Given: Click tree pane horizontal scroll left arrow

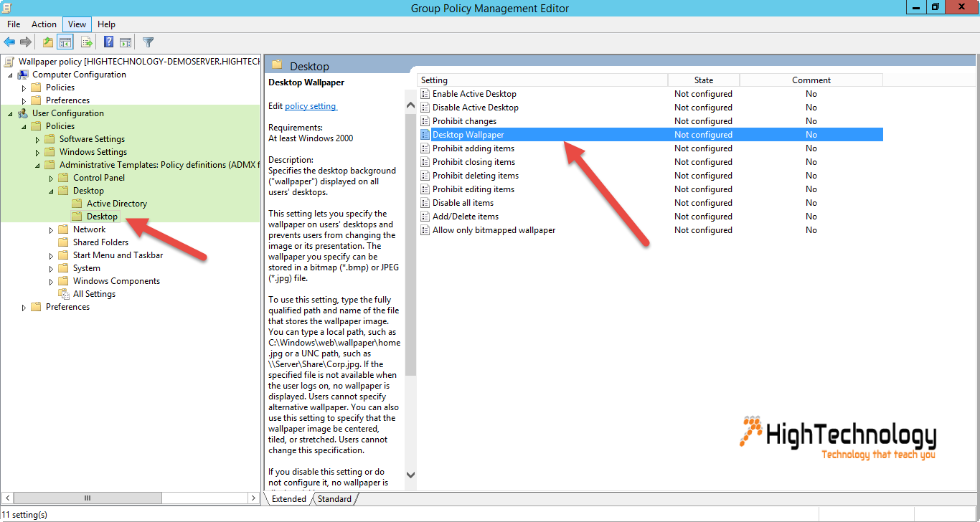Looking at the screenshot, I should click(x=6, y=498).
